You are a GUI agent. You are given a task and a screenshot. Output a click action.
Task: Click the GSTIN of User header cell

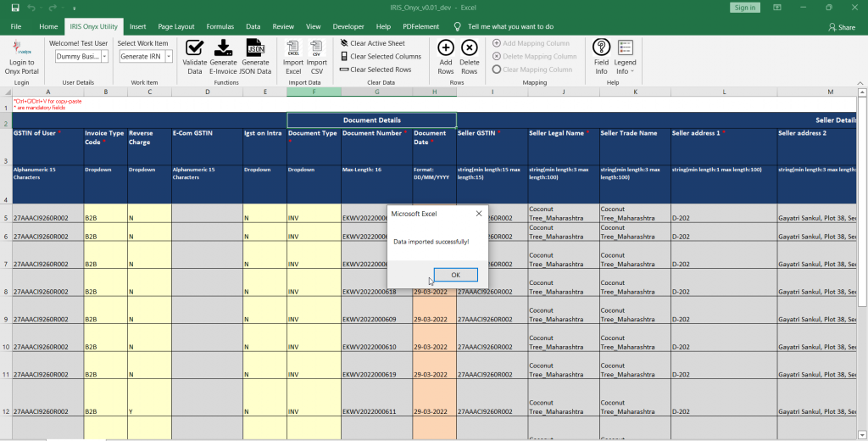pos(48,147)
